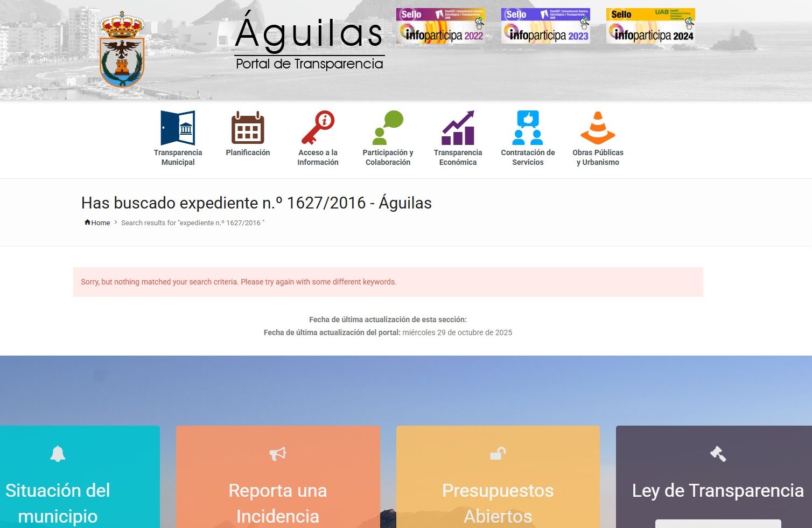The width and height of the screenshot is (812, 528).
Task: Click the Transparencia Municipal door icon
Action: [x=178, y=128]
